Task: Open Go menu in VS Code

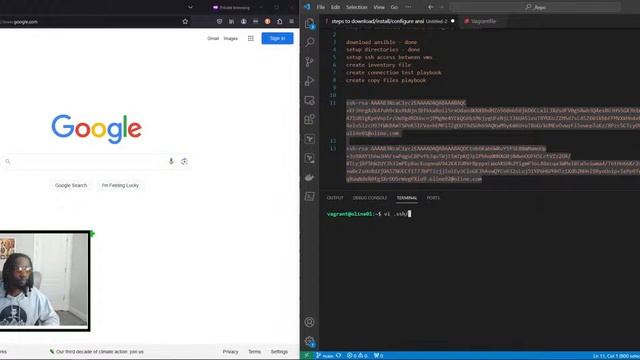Action: pyautogui.click(x=394, y=7)
